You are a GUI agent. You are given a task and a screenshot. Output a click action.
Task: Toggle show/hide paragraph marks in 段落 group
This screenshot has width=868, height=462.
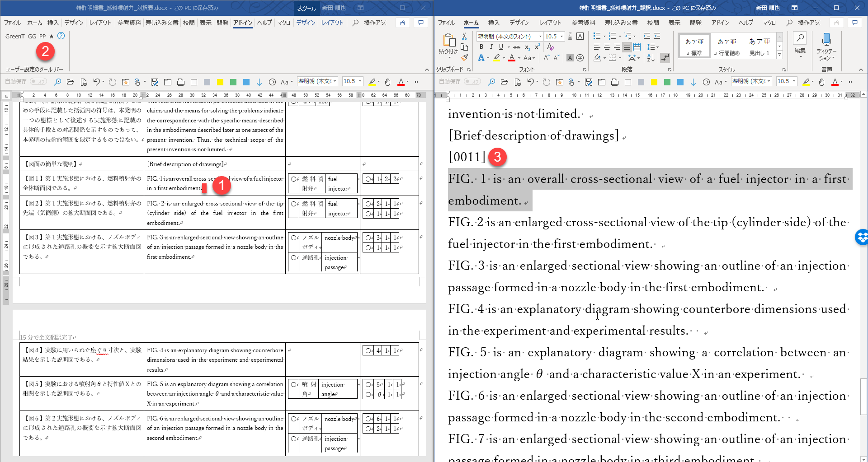tap(665, 58)
